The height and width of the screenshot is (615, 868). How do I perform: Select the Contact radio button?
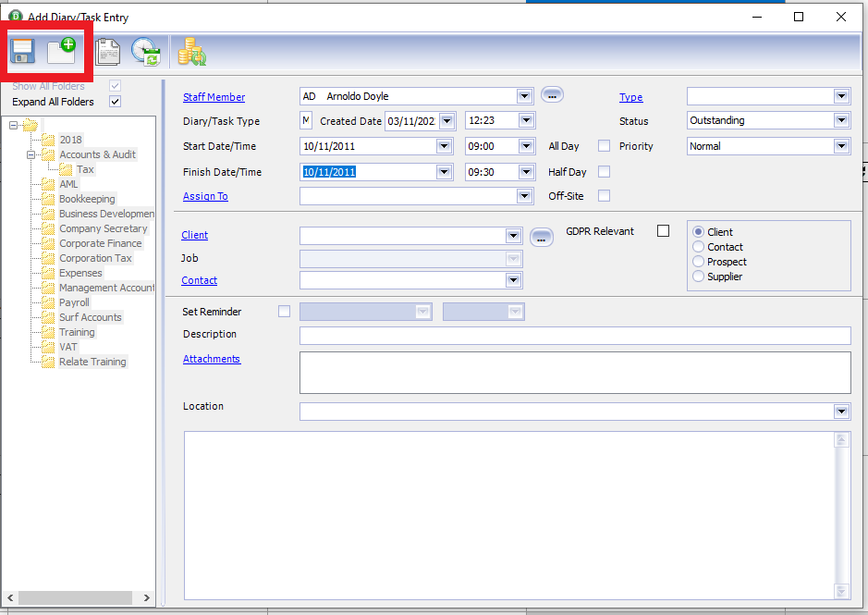pos(699,247)
